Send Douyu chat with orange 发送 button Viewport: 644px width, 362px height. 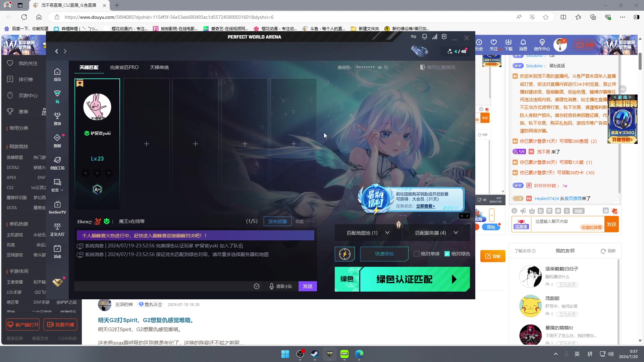[x=611, y=224]
